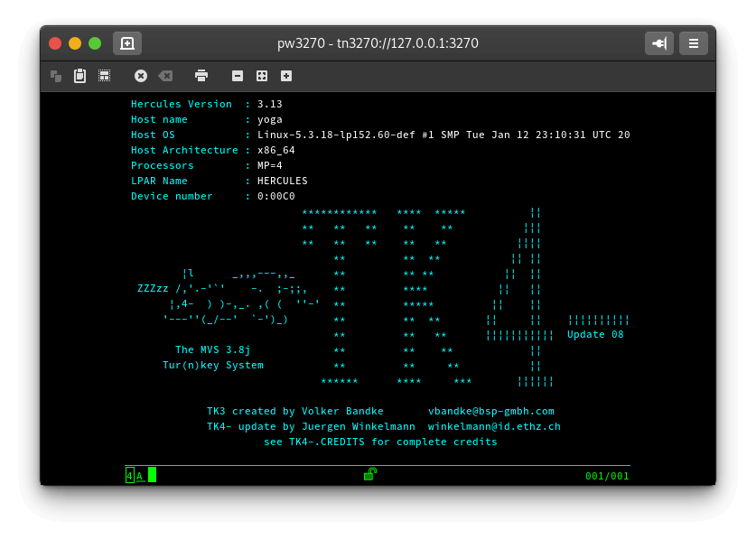Click the cursor position 001/001 indicator
The height and width of the screenshot is (540, 756).
click(x=606, y=476)
